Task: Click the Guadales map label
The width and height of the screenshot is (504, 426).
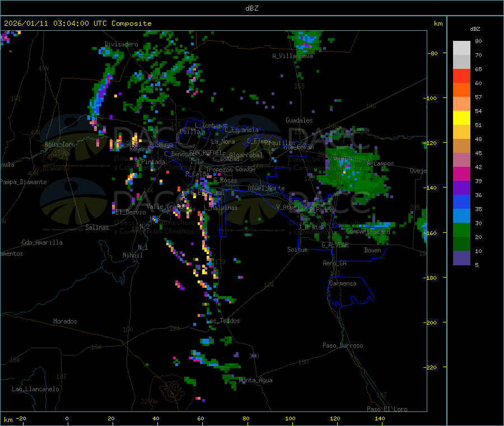Action: [x=299, y=120]
